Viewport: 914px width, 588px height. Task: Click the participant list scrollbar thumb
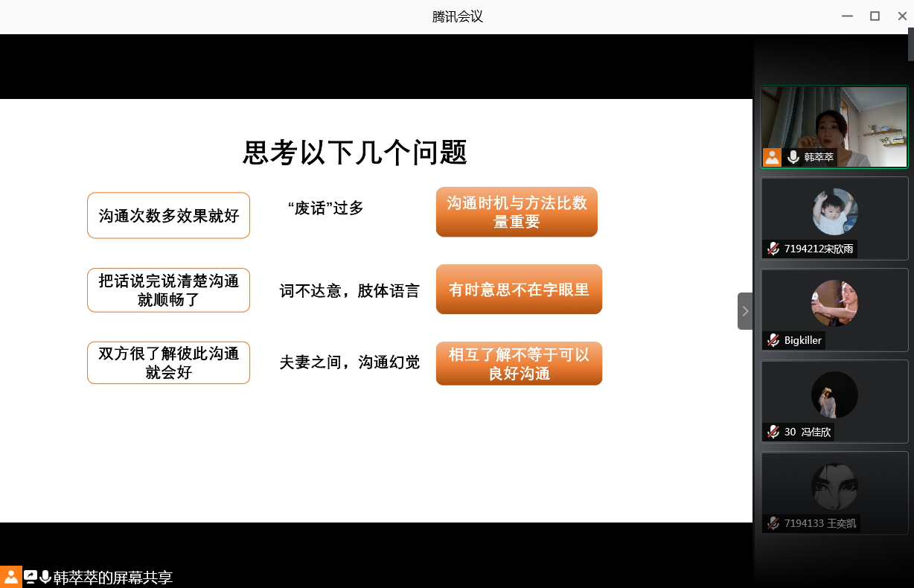(911, 45)
